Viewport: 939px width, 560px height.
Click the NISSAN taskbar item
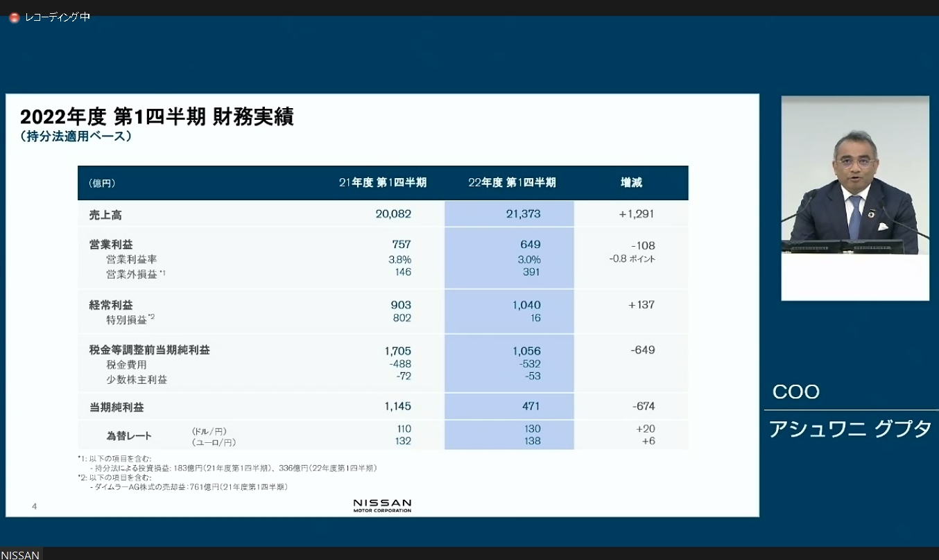click(19, 554)
